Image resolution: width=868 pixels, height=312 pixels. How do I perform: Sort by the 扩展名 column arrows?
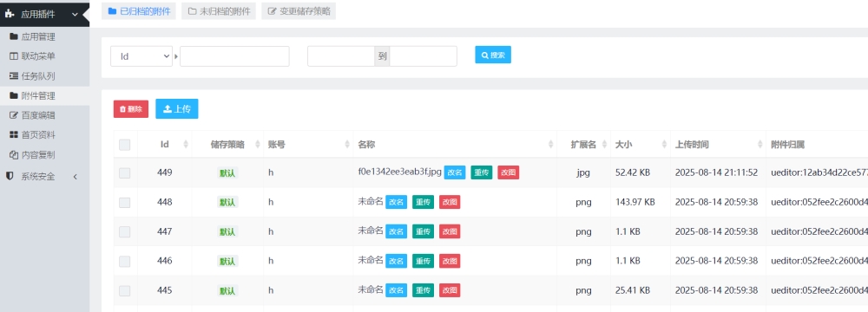[604, 145]
